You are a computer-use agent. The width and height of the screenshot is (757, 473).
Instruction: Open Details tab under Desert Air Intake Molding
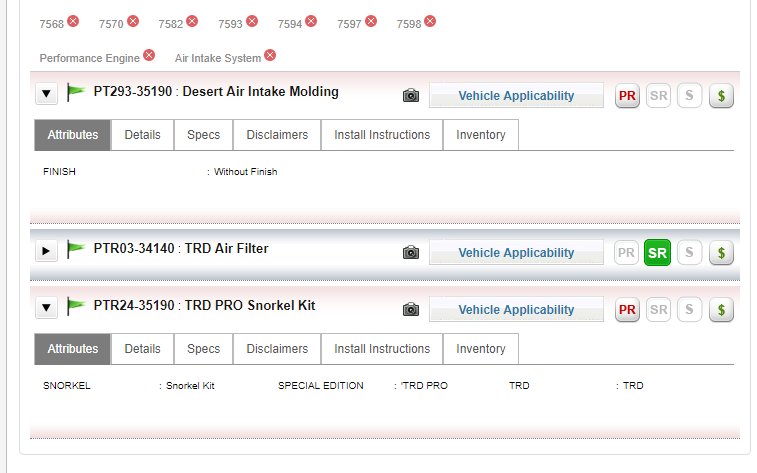[x=142, y=135]
